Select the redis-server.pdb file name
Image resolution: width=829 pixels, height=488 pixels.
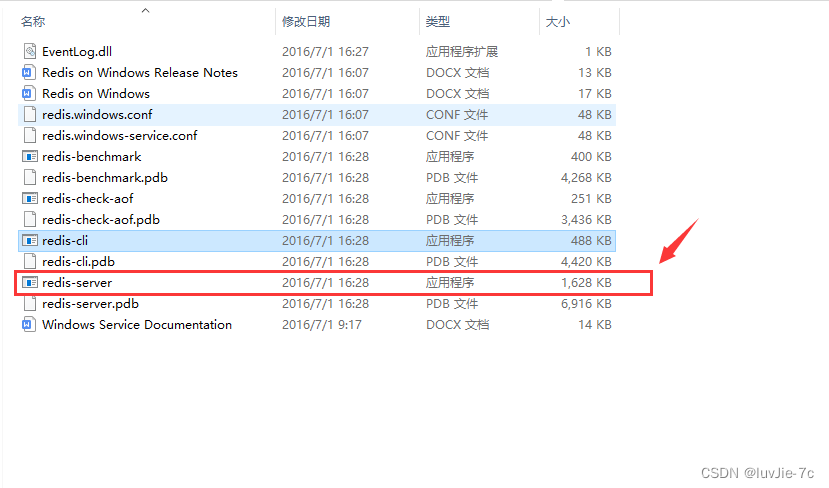tap(90, 303)
